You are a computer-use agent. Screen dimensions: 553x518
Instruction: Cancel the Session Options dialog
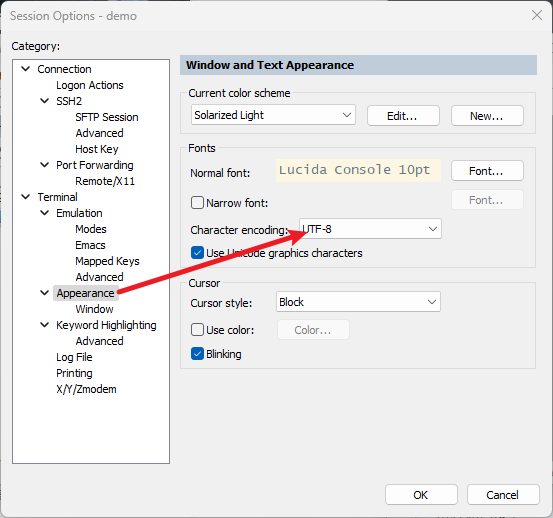click(x=503, y=495)
